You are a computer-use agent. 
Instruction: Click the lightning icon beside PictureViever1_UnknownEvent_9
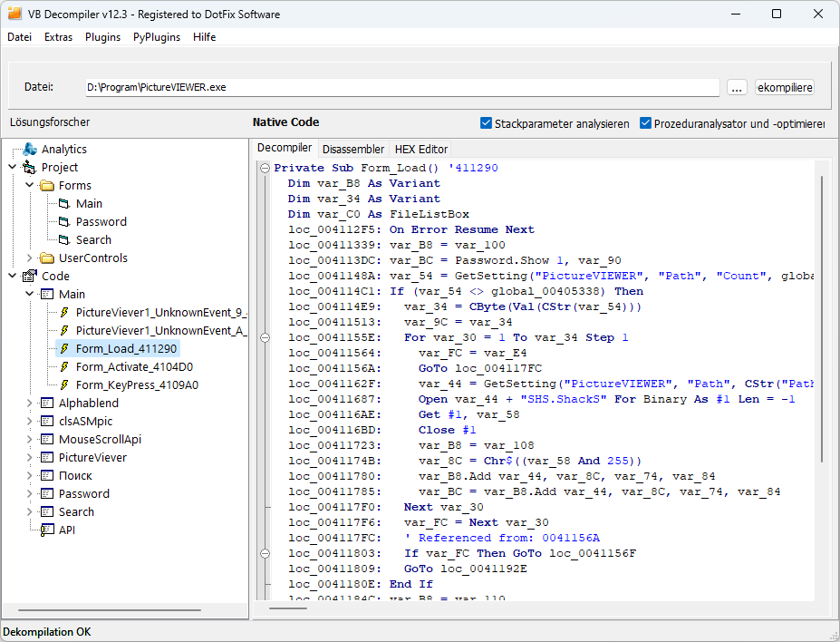64,313
